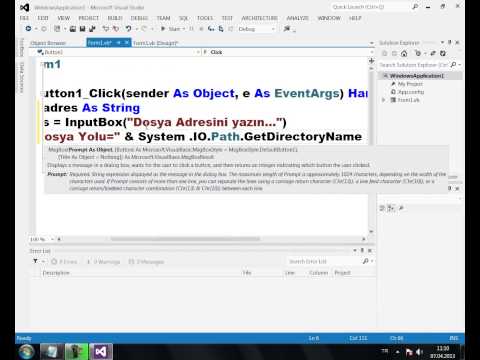Image resolution: width=480 pixels, height=360 pixels.
Task: Open the BUILD menu
Action: (115, 18)
